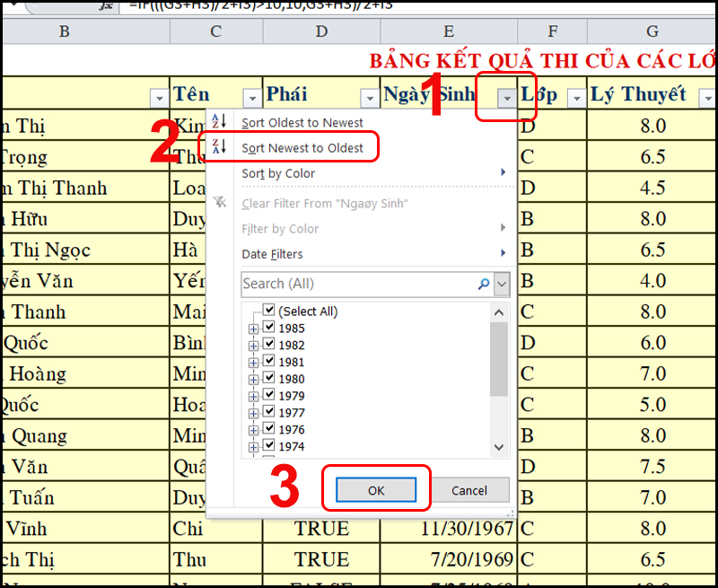
Task: Open the Date Filters submenu
Action: coord(273,254)
